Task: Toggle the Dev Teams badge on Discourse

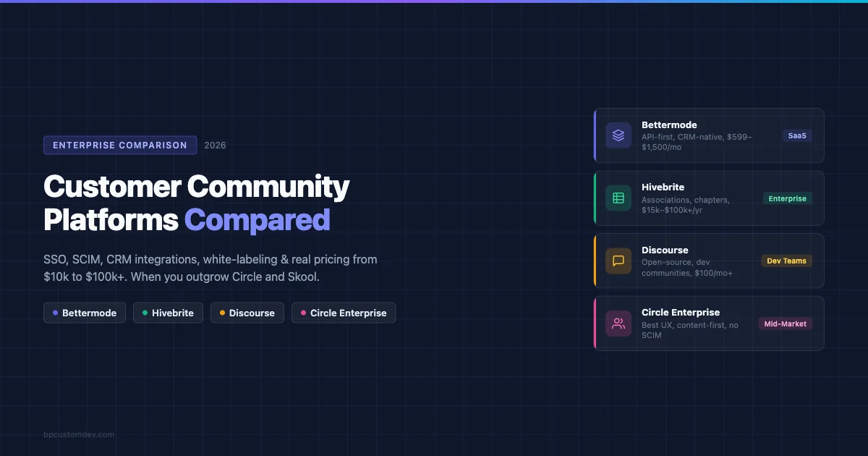Action: point(786,261)
